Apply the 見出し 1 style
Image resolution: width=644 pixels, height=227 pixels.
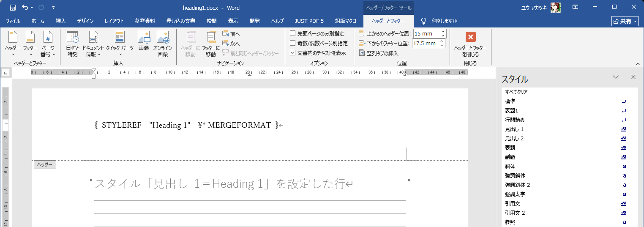569,129
